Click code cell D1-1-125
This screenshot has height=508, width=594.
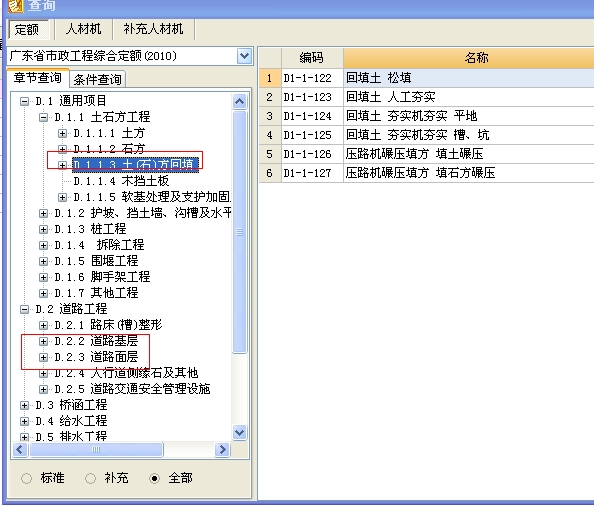(312, 135)
